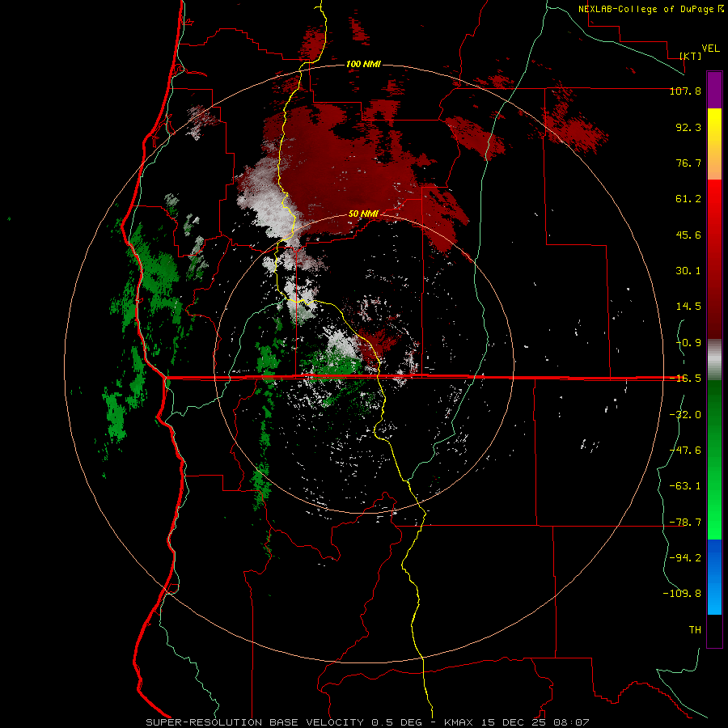Click the purple segment of velocity color bar
The height and width of the screenshot is (728, 728).
coord(714,90)
